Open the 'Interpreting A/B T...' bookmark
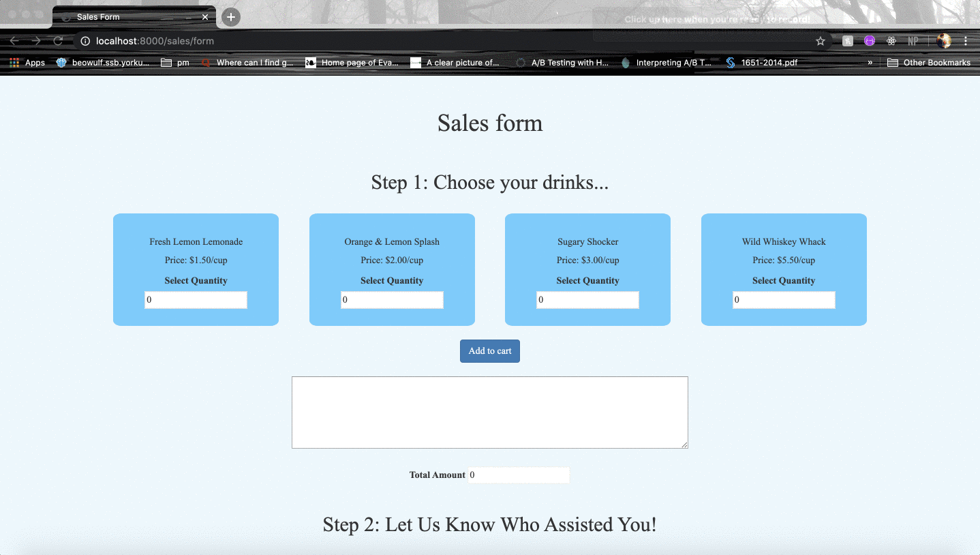 click(667, 63)
